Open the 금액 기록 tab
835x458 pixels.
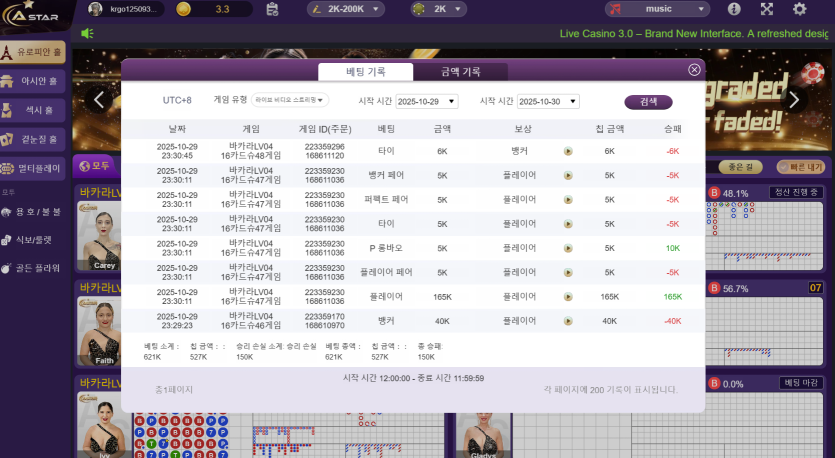coord(460,72)
